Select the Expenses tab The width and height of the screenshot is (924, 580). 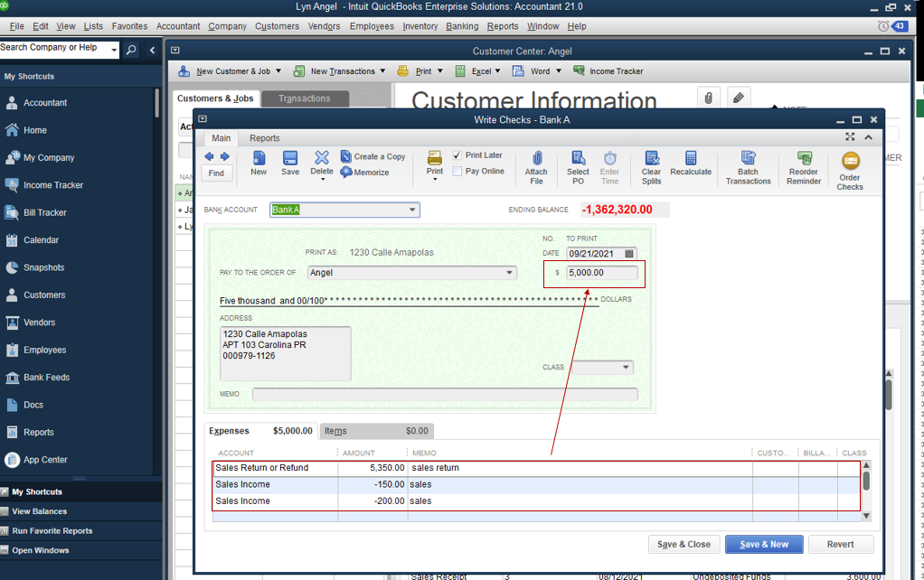pos(261,431)
